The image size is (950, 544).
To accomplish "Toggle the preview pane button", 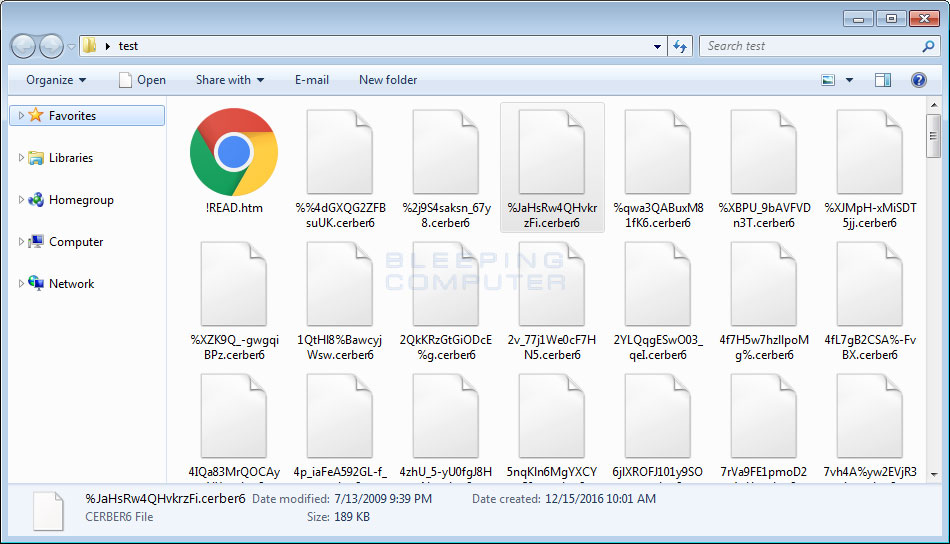I will (x=883, y=80).
